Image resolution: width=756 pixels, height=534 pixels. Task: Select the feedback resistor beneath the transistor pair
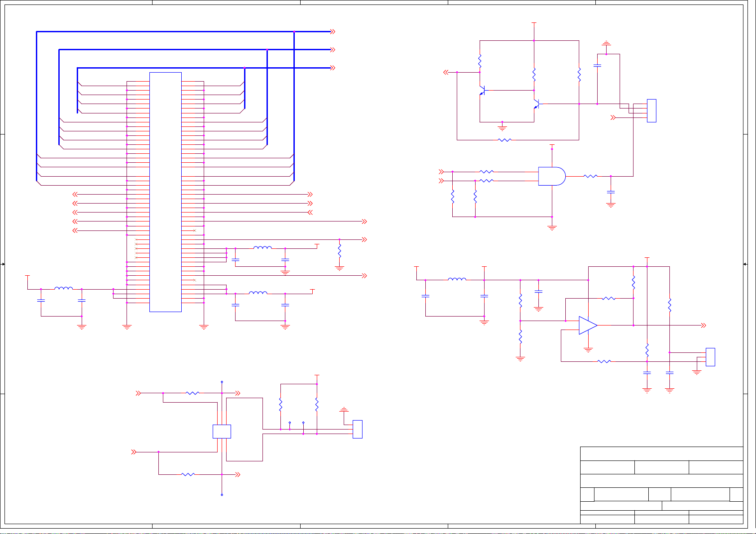tap(505, 140)
